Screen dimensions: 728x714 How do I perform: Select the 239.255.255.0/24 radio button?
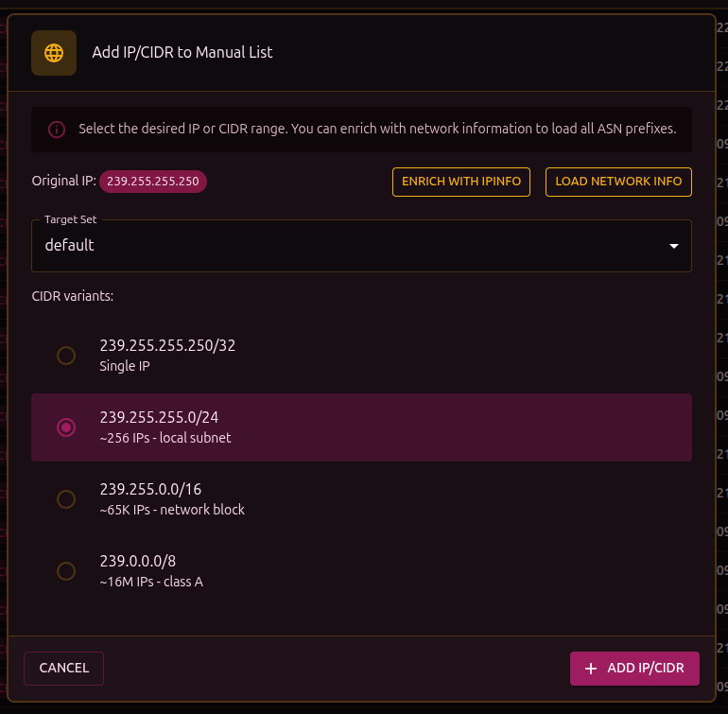(66, 427)
